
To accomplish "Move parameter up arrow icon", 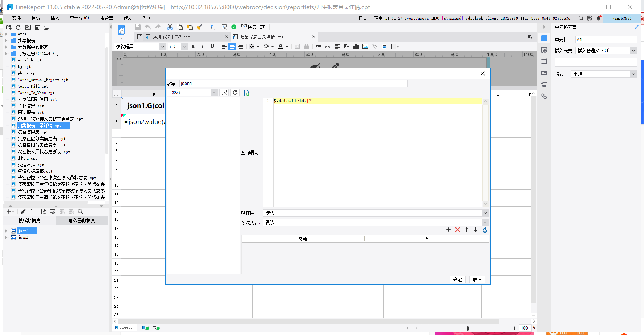I will (x=467, y=230).
